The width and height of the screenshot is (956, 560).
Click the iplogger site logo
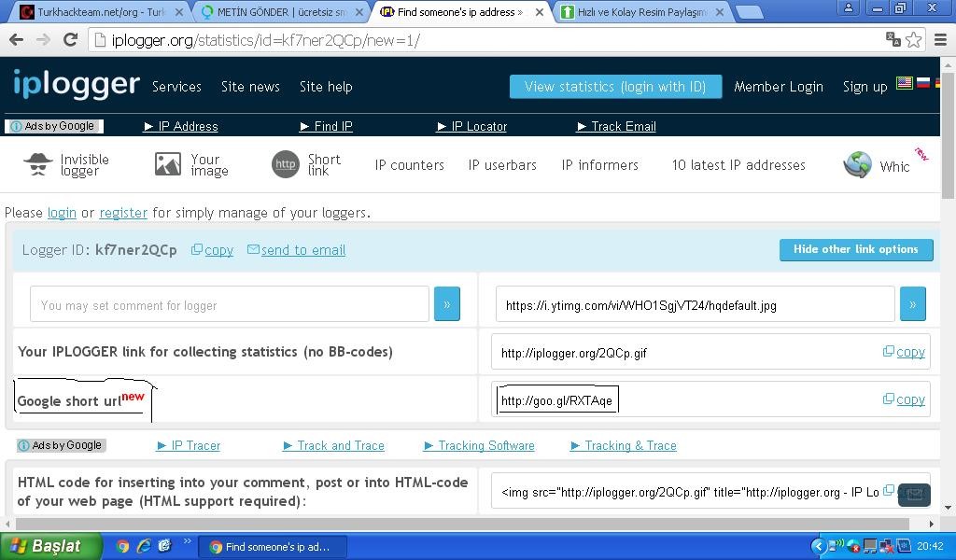click(x=77, y=84)
